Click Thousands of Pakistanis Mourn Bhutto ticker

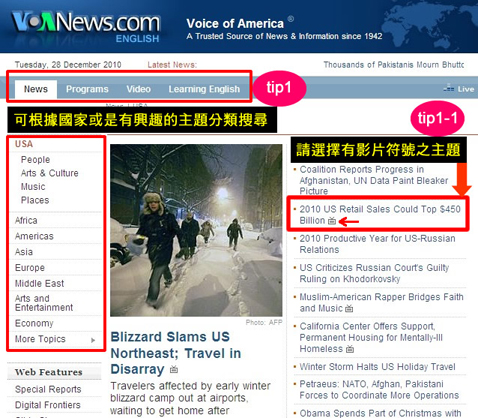coord(394,65)
